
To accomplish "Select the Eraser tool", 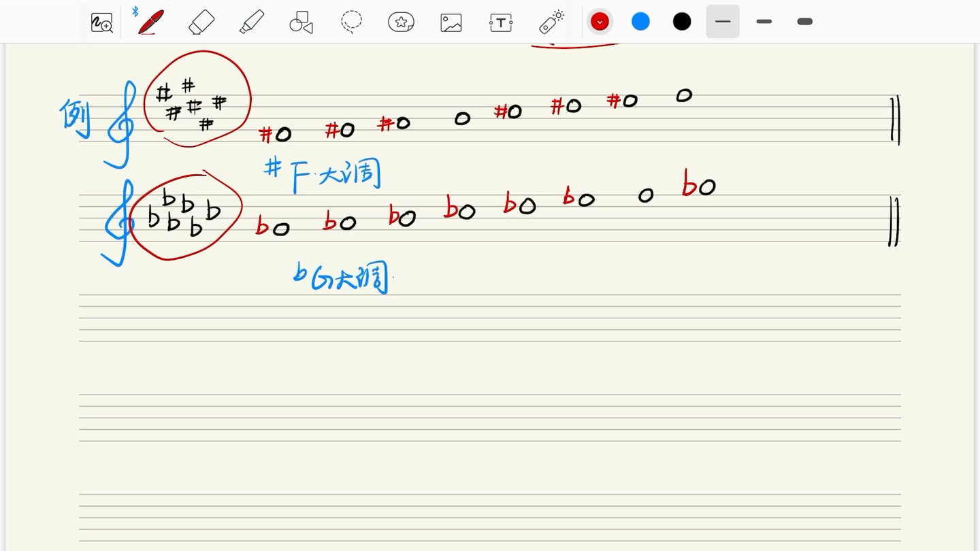I will (201, 22).
